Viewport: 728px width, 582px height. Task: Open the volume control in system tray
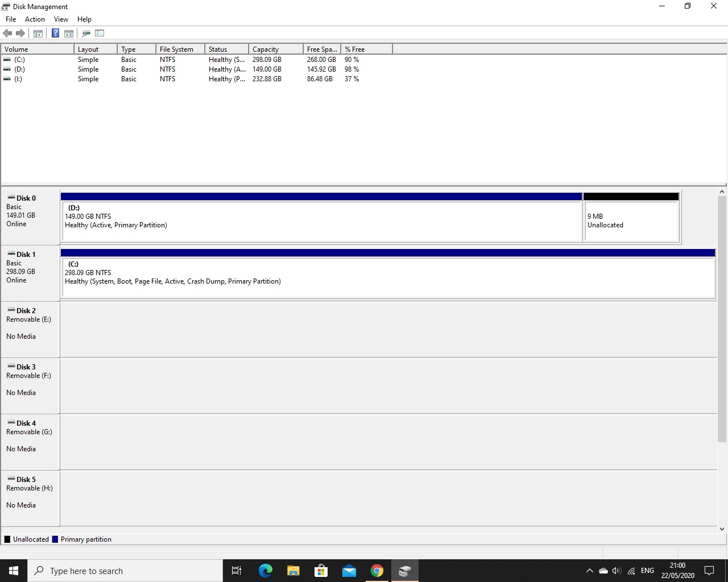click(617, 571)
